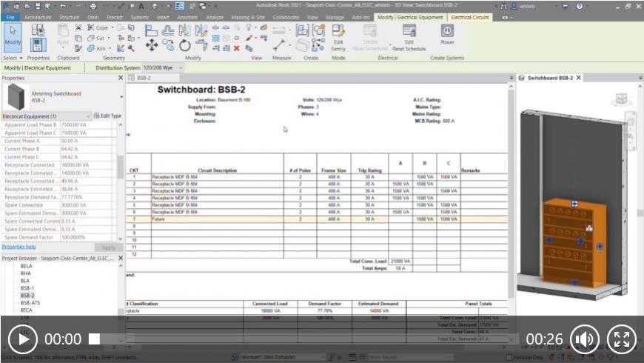Image resolution: width=644 pixels, height=363 pixels.
Task: Click the Undo arrow in quick access toolbar
Action: coord(63,6)
